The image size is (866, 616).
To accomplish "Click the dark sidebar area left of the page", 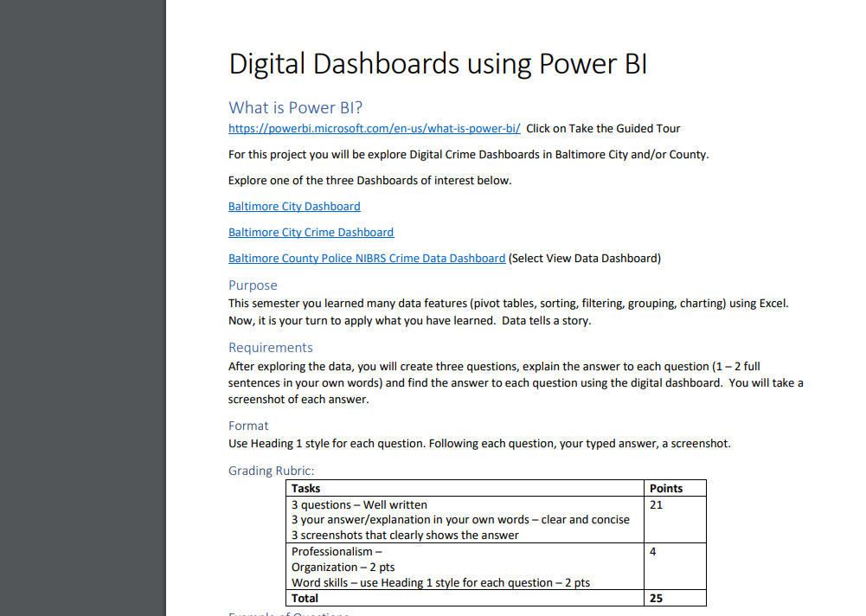I will pos(82,303).
